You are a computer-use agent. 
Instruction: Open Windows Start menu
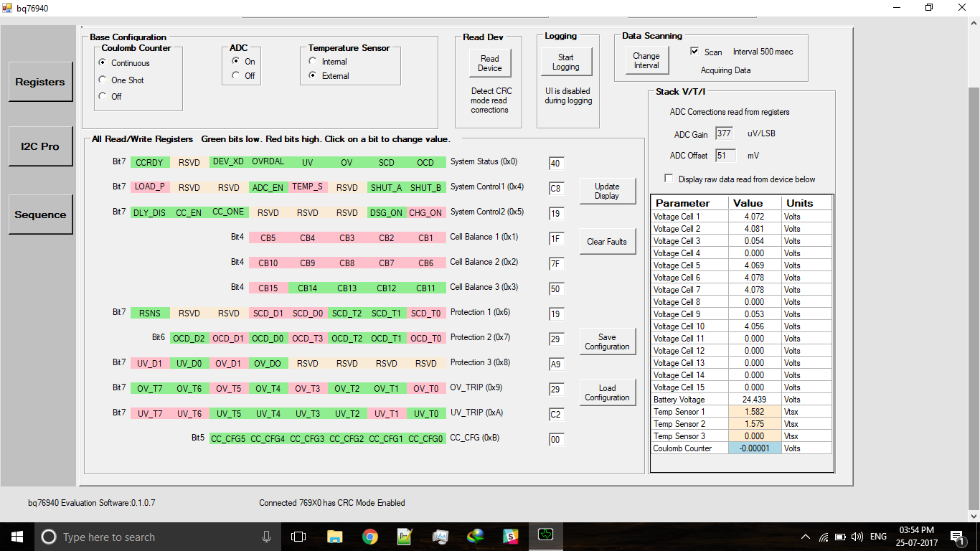pyautogui.click(x=17, y=537)
